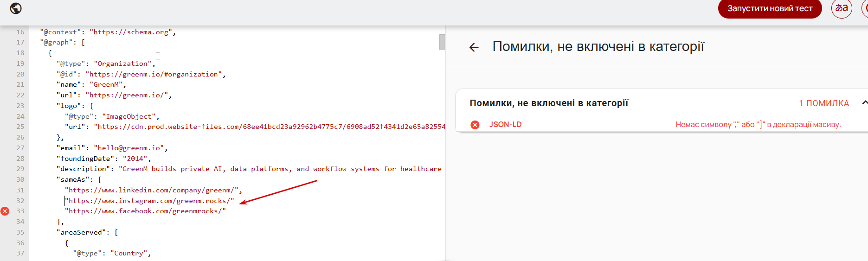The image size is (868, 261).
Task: Click the "@type": "Country" line
Action: pyautogui.click(x=112, y=253)
